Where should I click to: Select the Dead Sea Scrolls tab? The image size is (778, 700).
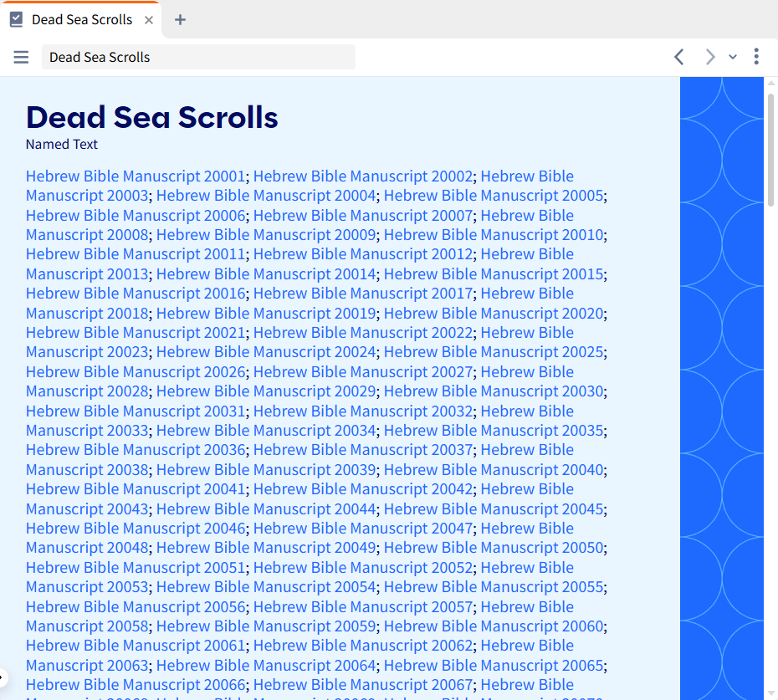(x=81, y=20)
